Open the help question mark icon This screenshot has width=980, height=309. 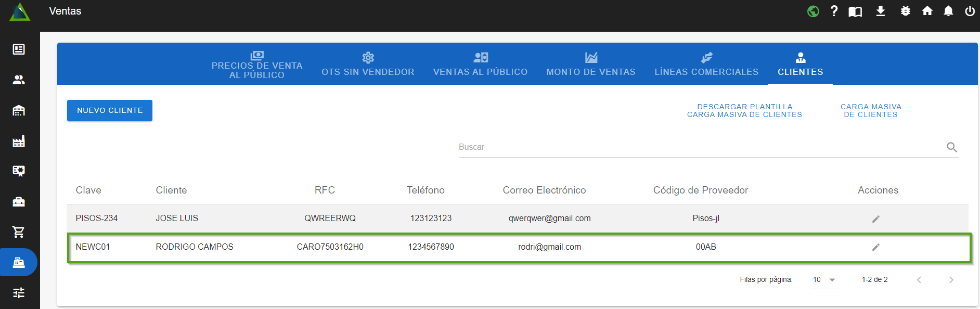point(834,11)
